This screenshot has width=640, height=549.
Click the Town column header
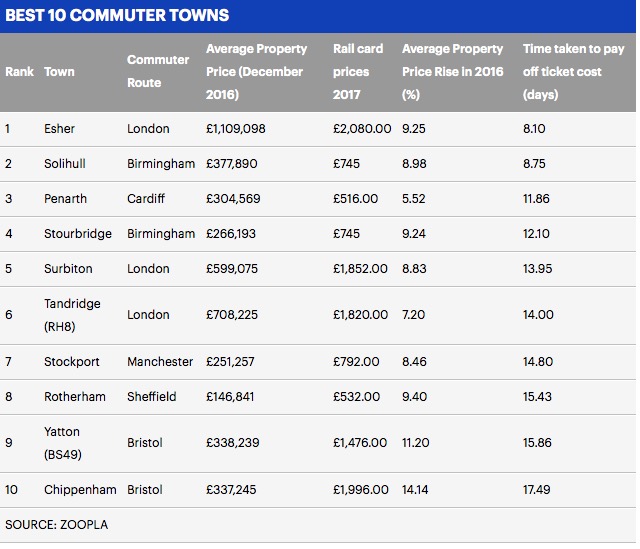pyautogui.click(x=59, y=72)
